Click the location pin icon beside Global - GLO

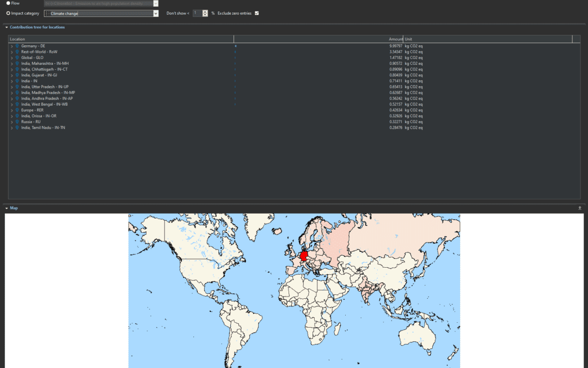17,58
